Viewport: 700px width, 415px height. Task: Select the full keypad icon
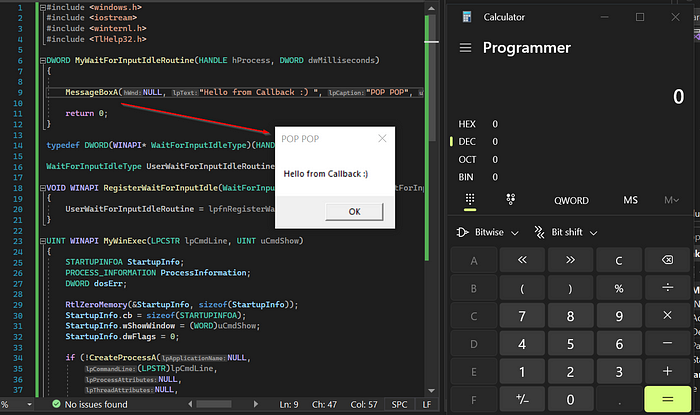click(470, 199)
